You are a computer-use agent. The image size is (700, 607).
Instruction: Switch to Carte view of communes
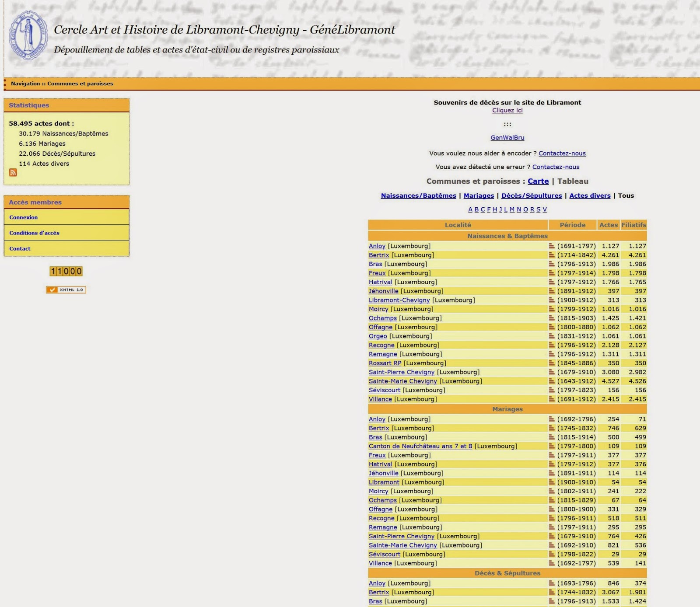[538, 181]
